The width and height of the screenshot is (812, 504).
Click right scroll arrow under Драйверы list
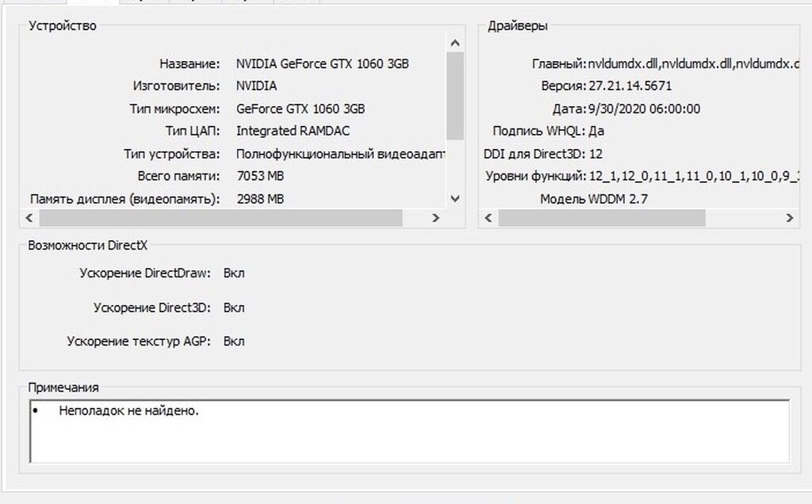click(789, 217)
